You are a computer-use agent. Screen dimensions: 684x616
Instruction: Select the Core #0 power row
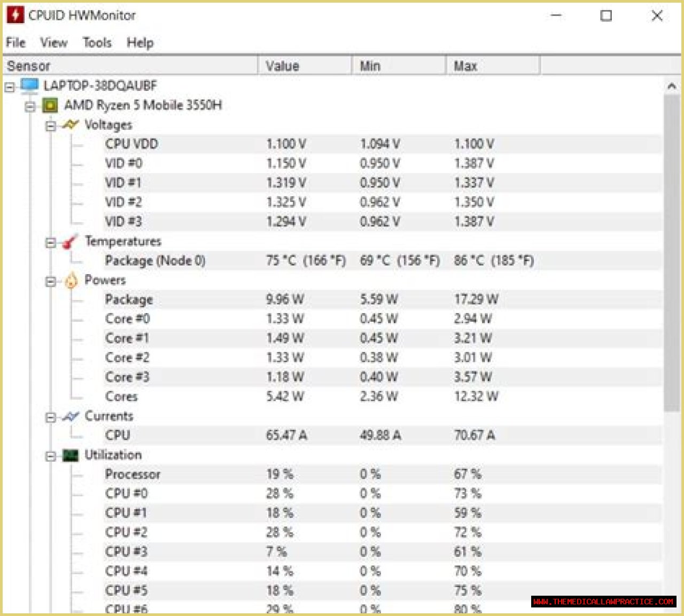tap(383, 319)
